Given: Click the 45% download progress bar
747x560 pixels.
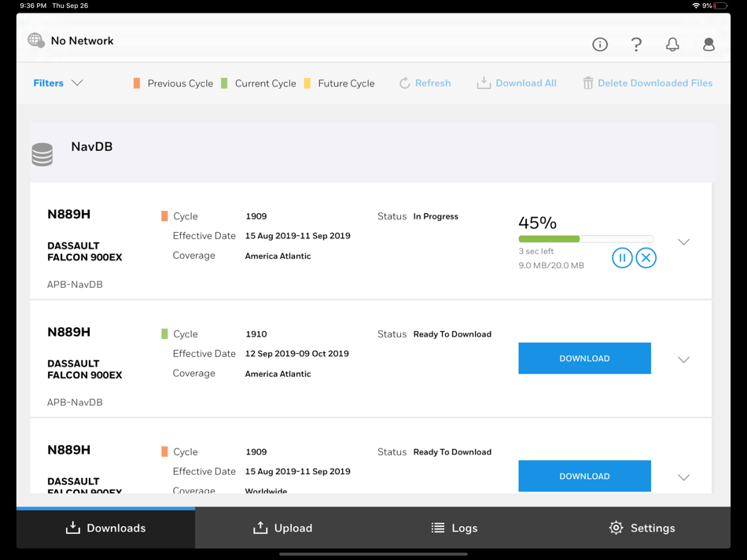Looking at the screenshot, I should pyautogui.click(x=586, y=239).
